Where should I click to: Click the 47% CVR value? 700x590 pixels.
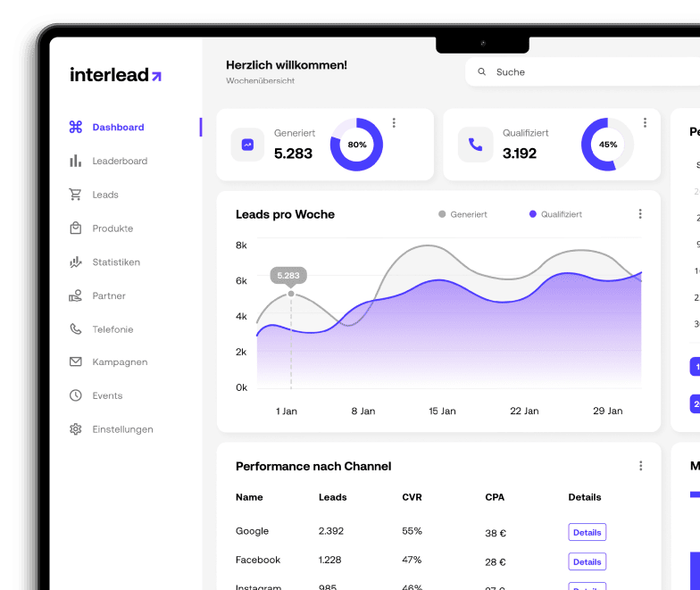411,560
